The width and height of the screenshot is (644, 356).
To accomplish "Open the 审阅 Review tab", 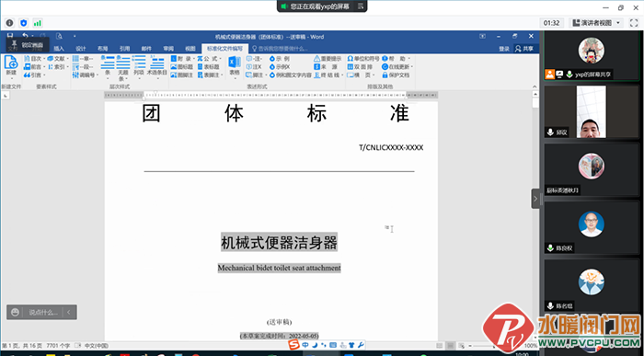I will tap(168, 49).
